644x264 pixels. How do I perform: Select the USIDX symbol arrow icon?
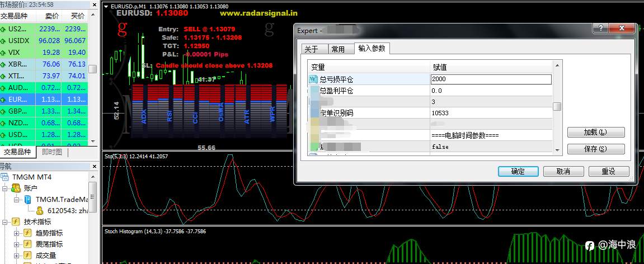pos(2,41)
